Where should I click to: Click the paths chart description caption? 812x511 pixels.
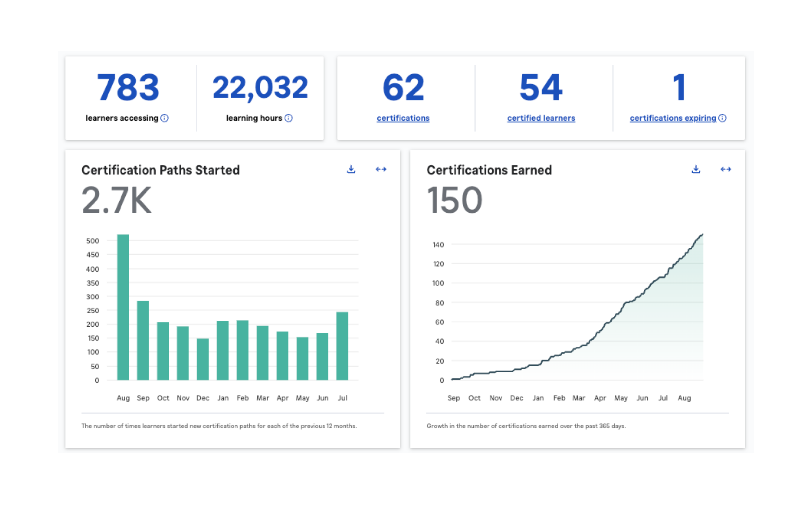(x=219, y=426)
